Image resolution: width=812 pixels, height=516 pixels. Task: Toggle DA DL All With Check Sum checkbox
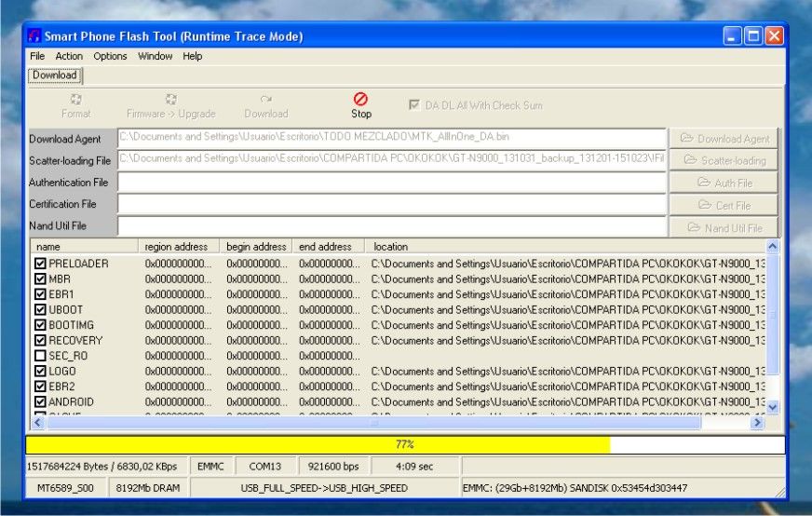coord(414,105)
